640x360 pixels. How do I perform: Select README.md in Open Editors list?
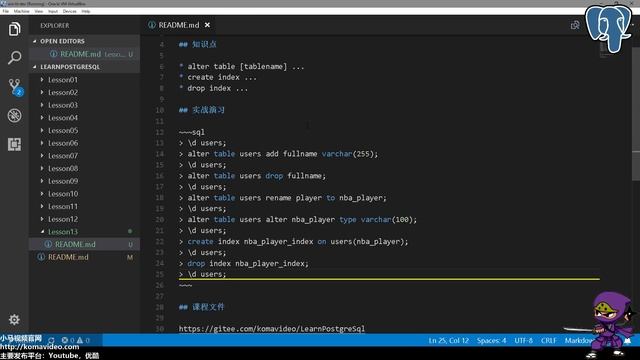coord(84,54)
